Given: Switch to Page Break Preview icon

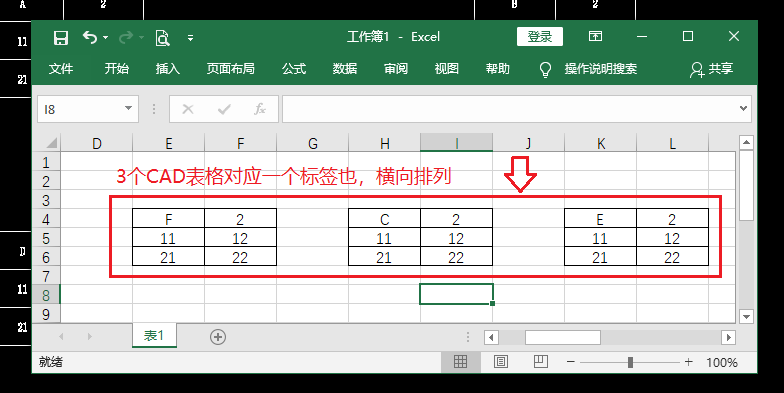Looking at the screenshot, I should click(540, 362).
